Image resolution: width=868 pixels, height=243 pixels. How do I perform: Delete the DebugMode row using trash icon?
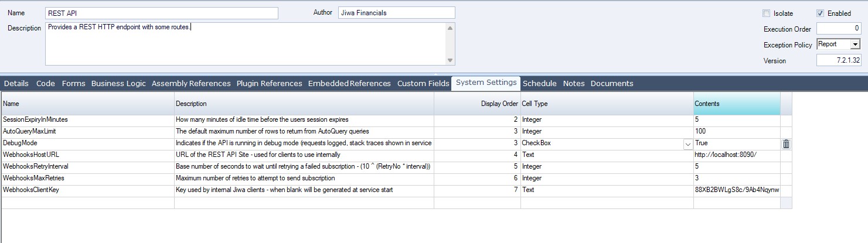tap(786, 143)
